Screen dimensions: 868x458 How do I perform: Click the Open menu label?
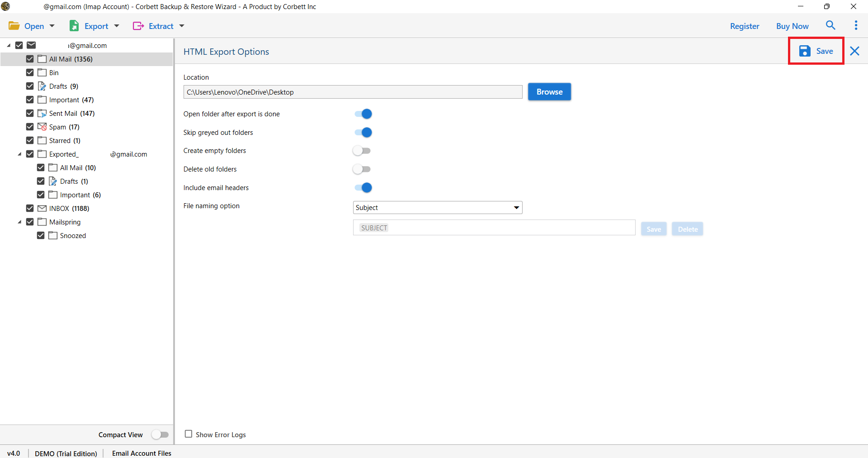(34, 26)
